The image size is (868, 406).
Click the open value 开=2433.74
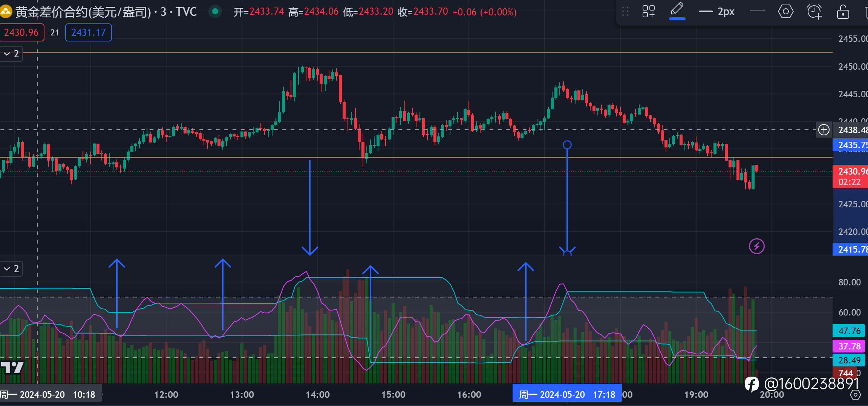pos(259,12)
